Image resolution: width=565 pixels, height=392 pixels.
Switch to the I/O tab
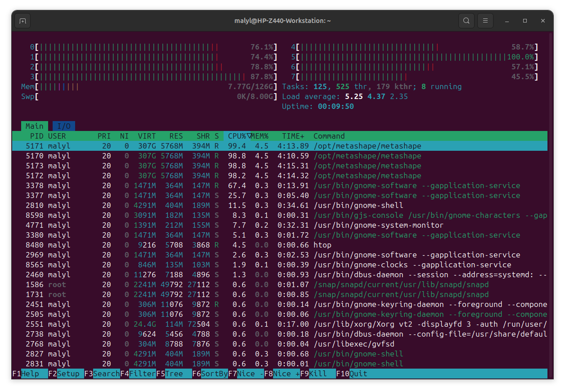coord(64,126)
